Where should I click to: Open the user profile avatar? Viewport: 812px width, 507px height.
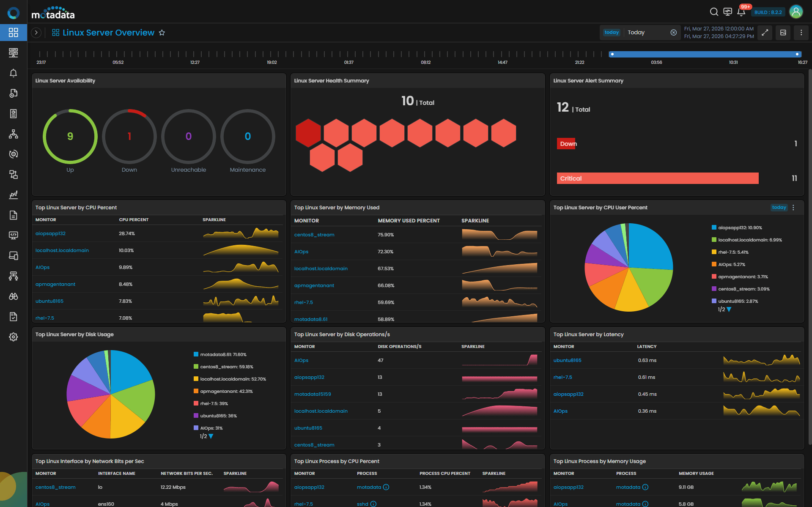click(x=796, y=12)
